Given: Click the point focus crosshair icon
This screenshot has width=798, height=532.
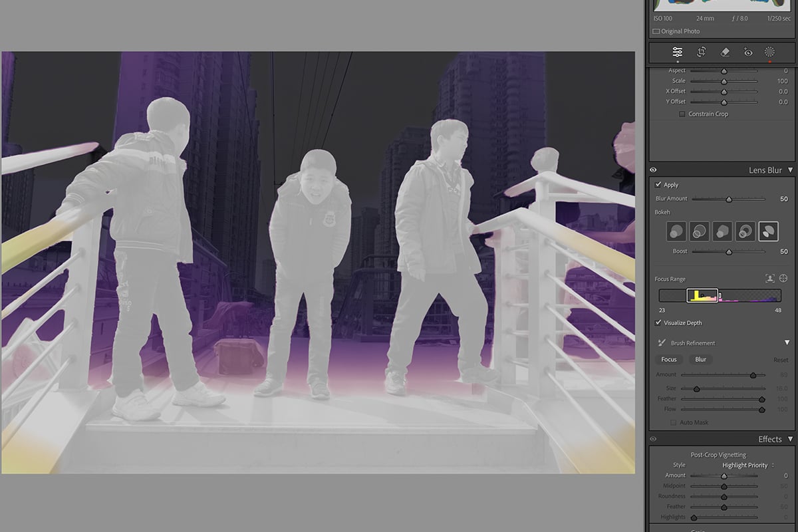Looking at the screenshot, I should 783,278.
